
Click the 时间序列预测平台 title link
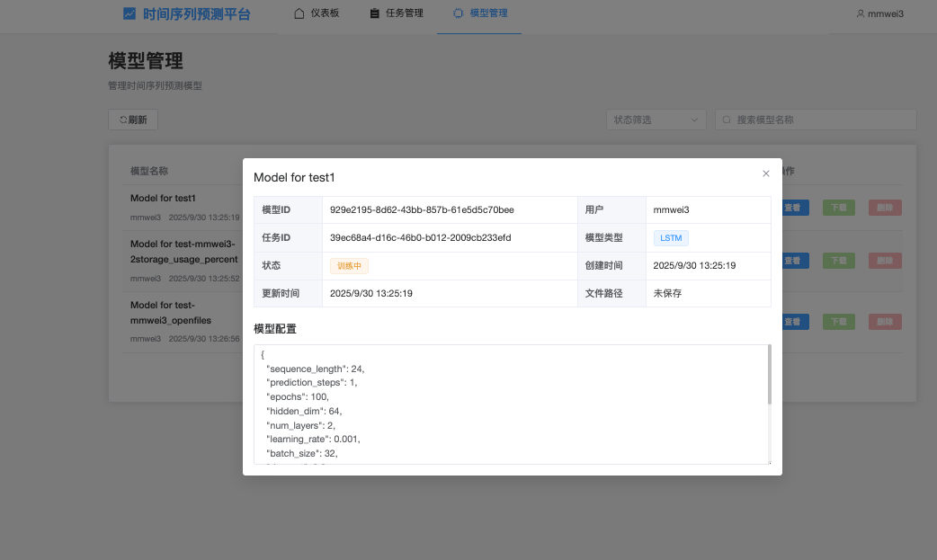coord(197,13)
